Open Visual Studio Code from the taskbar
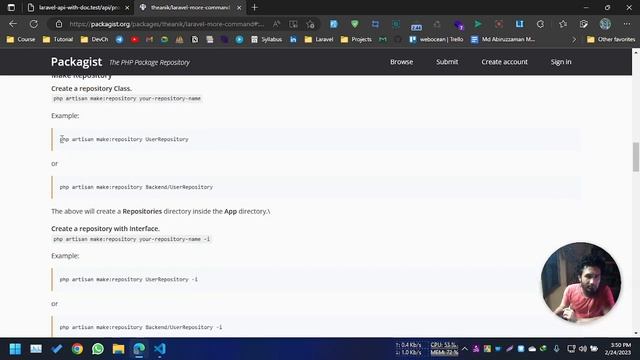640x360 pixels. pos(160,349)
